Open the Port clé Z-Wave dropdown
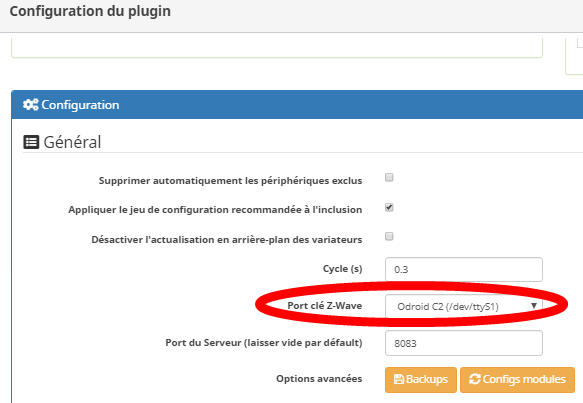The width and height of the screenshot is (583, 403). tap(464, 306)
